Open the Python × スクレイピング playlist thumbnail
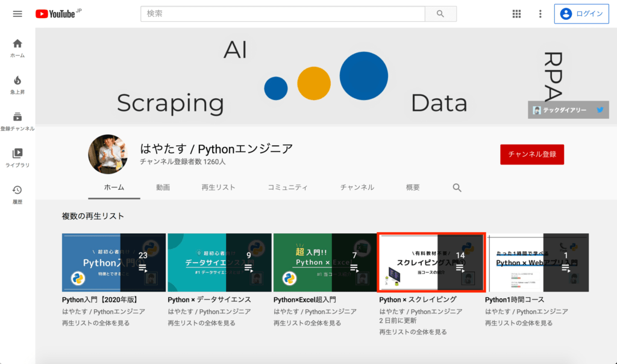 431,263
